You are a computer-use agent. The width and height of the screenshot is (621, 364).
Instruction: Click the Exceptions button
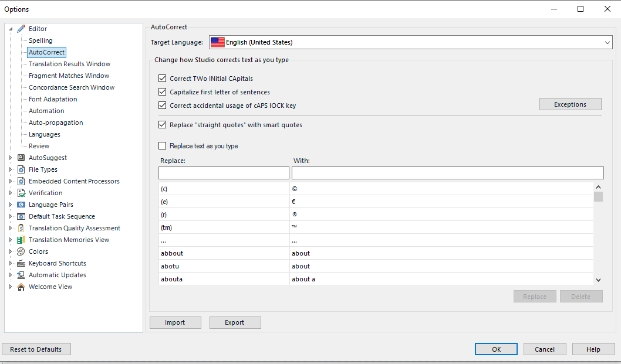570,104
